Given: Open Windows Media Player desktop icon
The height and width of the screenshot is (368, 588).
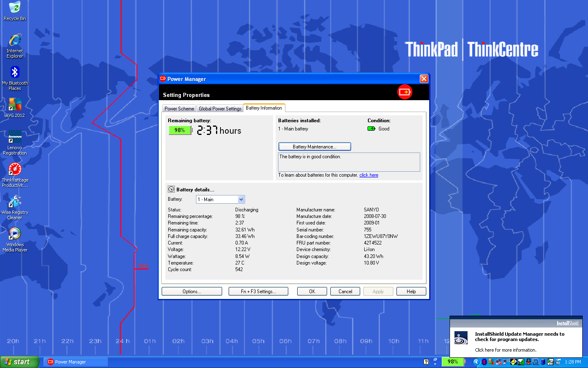Looking at the screenshot, I should pyautogui.click(x=15, y=240).
